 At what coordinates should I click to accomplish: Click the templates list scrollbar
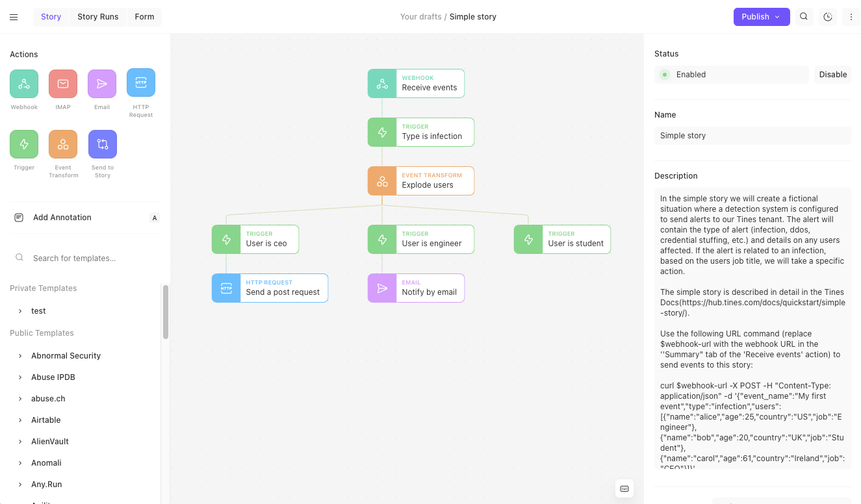[166, 312]
